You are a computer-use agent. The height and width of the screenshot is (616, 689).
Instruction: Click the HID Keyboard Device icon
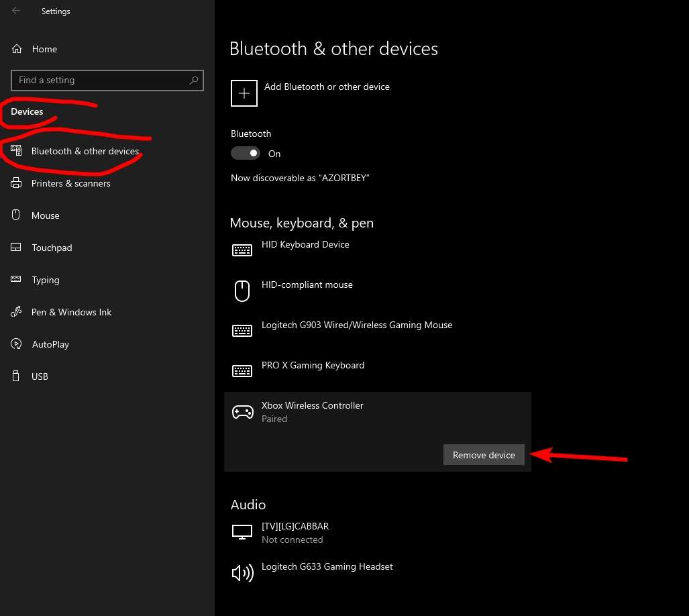[x=242, y=250]
